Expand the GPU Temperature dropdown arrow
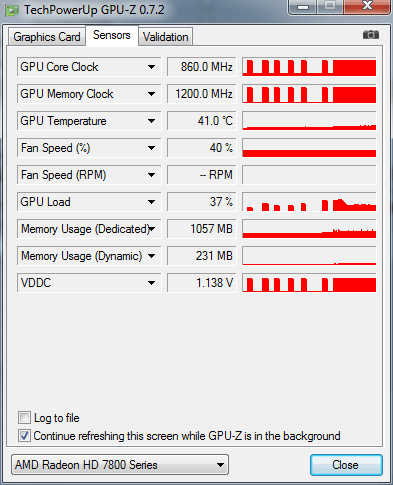This screenshot has height=485, width=393. [x=151, y=121]
